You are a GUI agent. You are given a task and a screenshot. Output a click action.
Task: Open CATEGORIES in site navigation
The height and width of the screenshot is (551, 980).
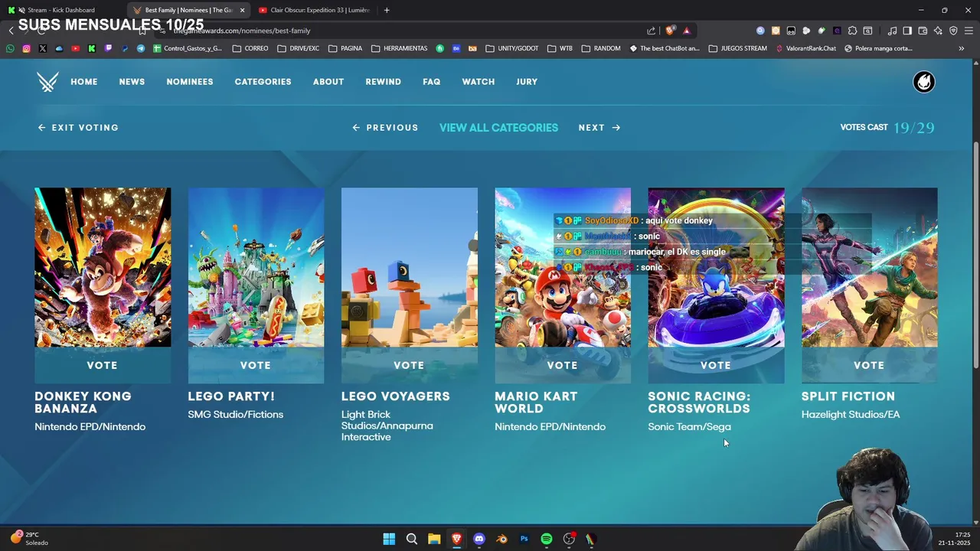point(263,82)
